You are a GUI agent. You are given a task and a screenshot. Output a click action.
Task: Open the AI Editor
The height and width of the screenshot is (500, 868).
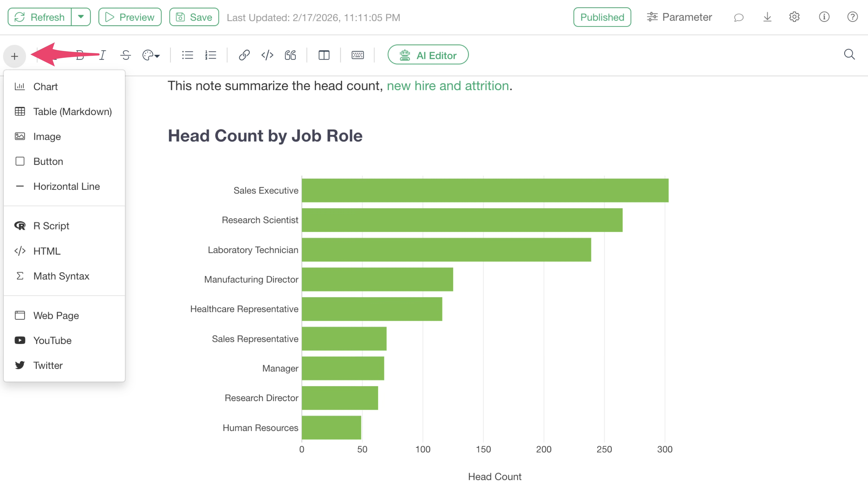[x=428, y=55]
